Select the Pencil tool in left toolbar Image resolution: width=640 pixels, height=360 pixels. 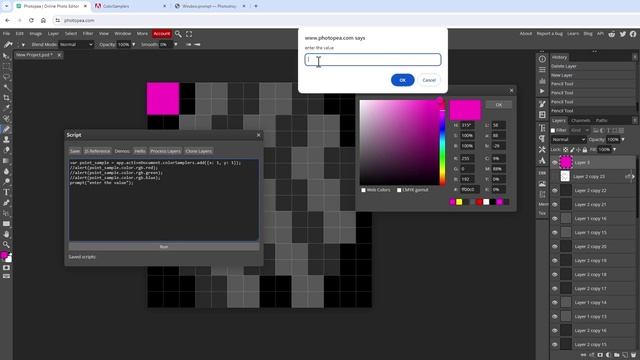(x=6, y=129)
